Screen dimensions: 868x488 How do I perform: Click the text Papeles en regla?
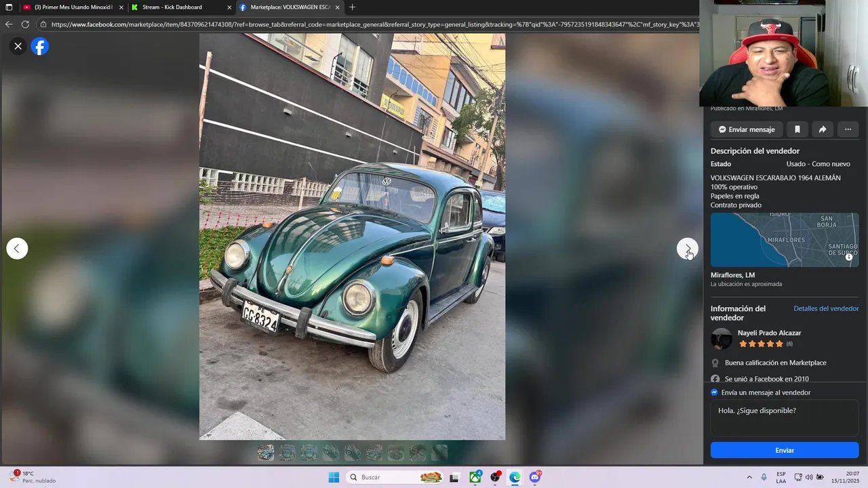(735, 196)
